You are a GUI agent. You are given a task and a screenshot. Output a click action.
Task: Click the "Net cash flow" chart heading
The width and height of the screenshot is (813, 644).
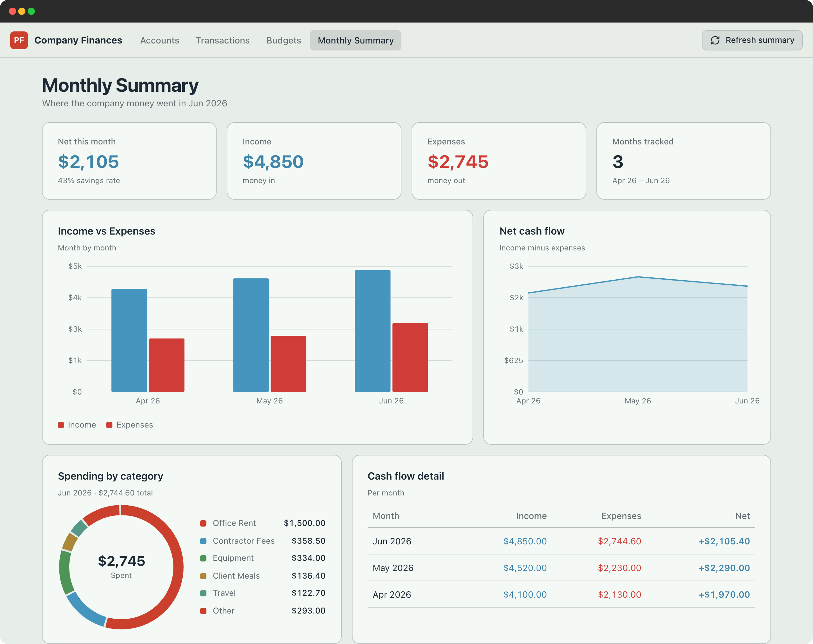click(x=532, y=231)
